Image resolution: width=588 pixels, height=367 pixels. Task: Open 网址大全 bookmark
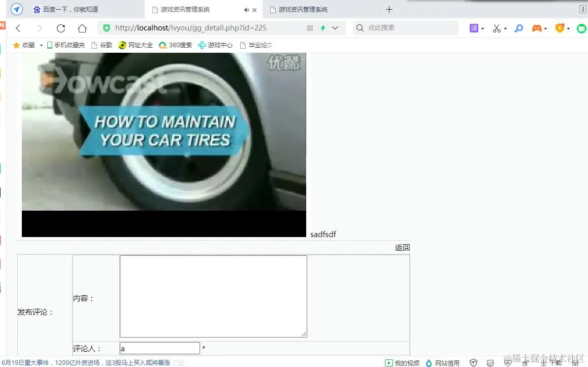tap(136, 45)
